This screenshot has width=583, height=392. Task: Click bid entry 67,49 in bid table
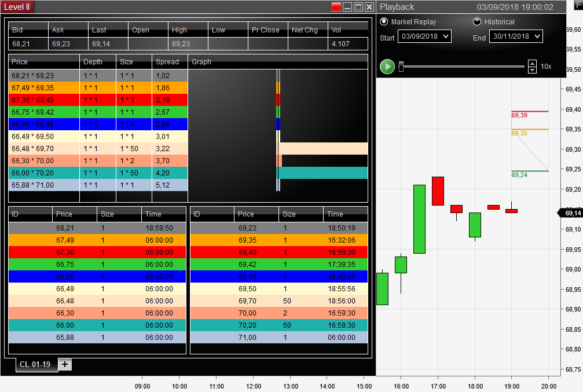click(x=97, y=240)
